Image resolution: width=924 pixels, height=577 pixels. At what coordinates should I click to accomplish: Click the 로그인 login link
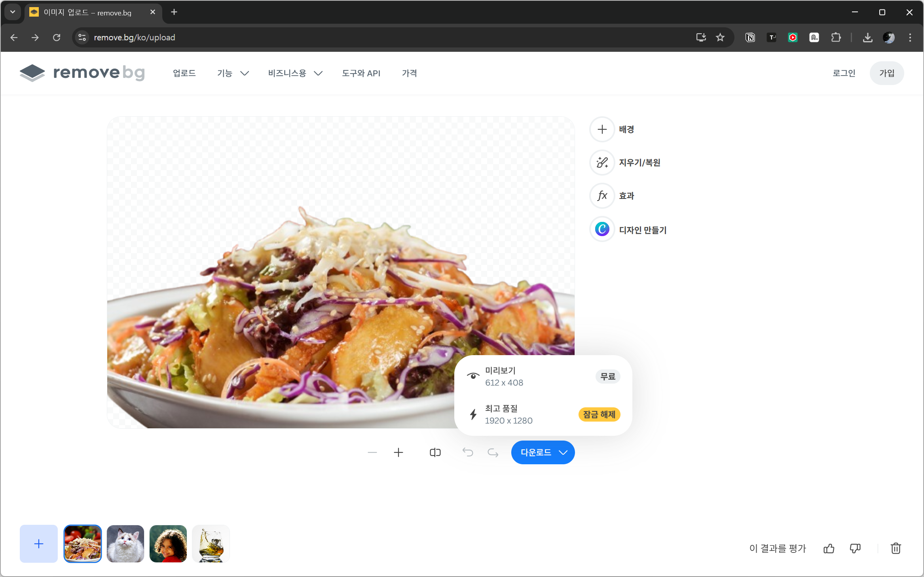click(844, 73)
